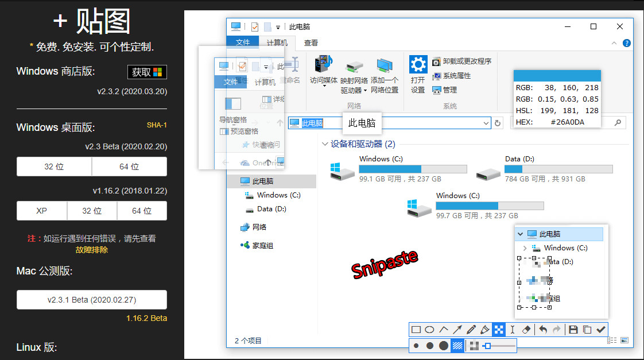This screenshot has height=360, width=644.
Task: Download v1.16.2 64 位
Action: [142, 211]
